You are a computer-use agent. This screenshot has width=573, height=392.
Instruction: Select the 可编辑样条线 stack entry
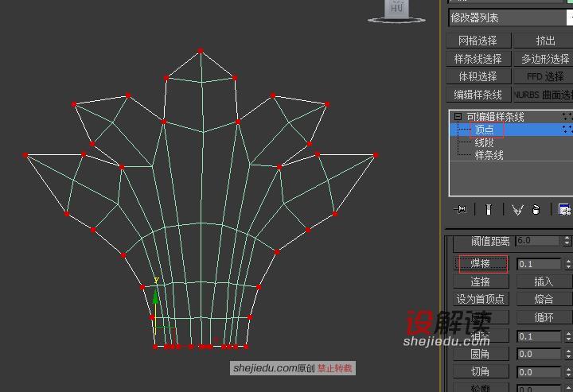click(x=495, y=117)
